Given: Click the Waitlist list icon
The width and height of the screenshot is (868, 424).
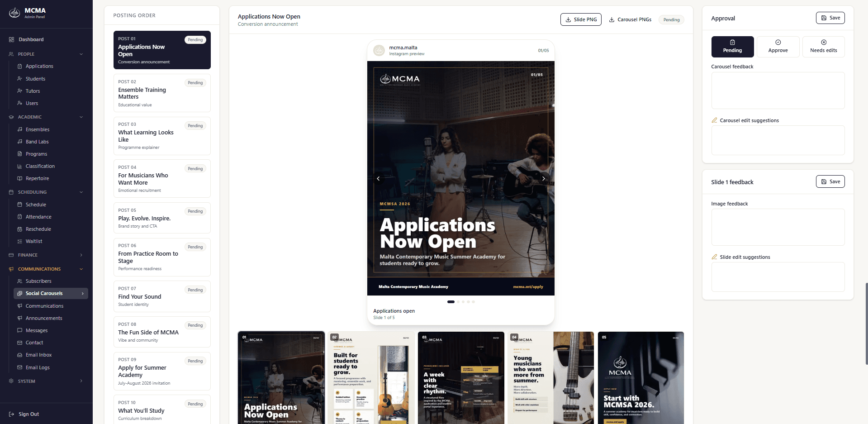Looking at the screenshot, I should (x=19, y=241).
